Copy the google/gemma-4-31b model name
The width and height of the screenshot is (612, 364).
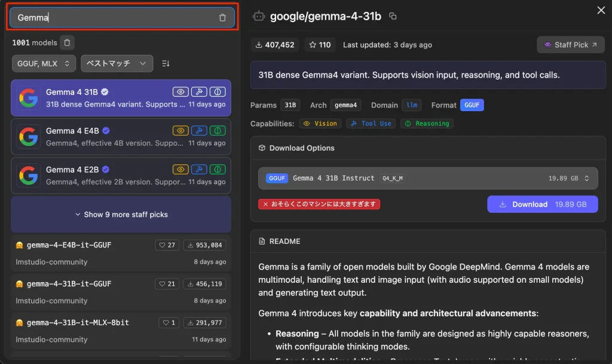[393, 16]
